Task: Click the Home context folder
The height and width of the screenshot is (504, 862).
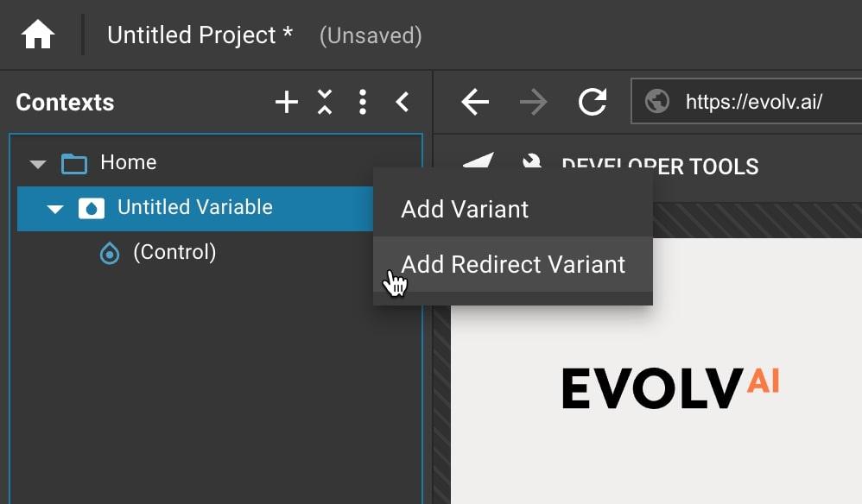Action: coord(128,163)
